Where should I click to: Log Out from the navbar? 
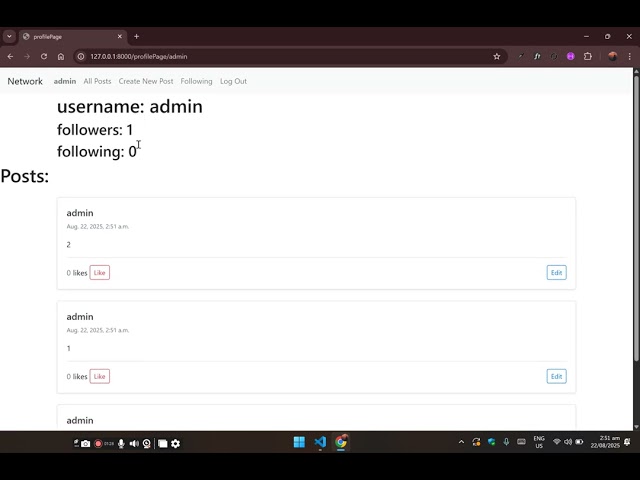pos(233,81)
